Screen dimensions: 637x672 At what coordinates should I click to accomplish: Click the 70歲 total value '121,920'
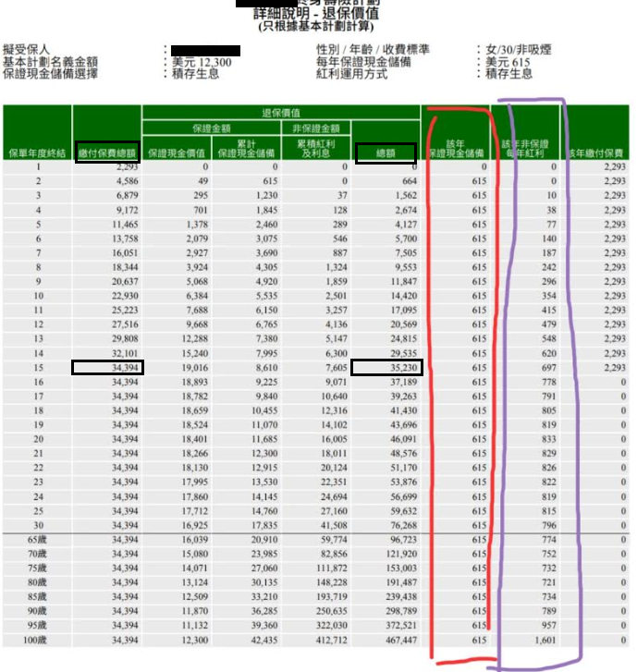pyautogui.click(x=401, y=554)
